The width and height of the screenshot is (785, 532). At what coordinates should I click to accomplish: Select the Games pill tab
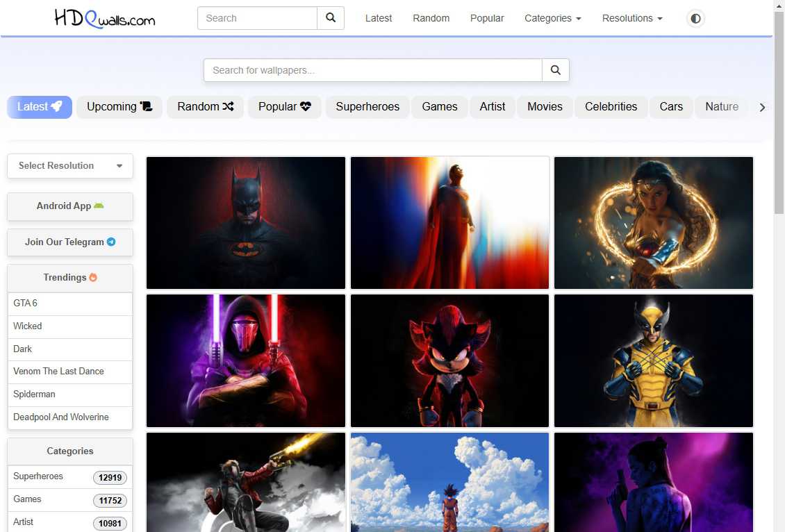[x=440, y=106]
